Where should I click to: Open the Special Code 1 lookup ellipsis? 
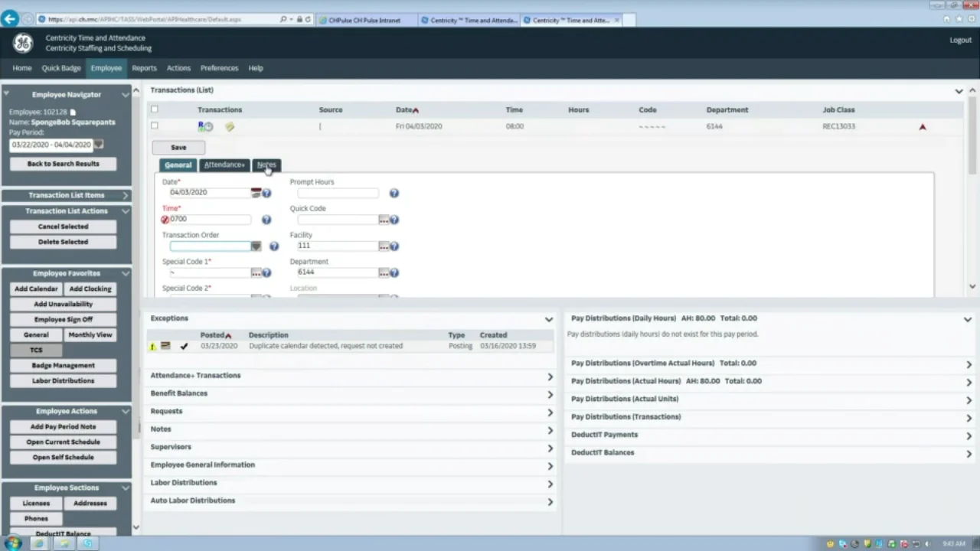pos(256,272)
